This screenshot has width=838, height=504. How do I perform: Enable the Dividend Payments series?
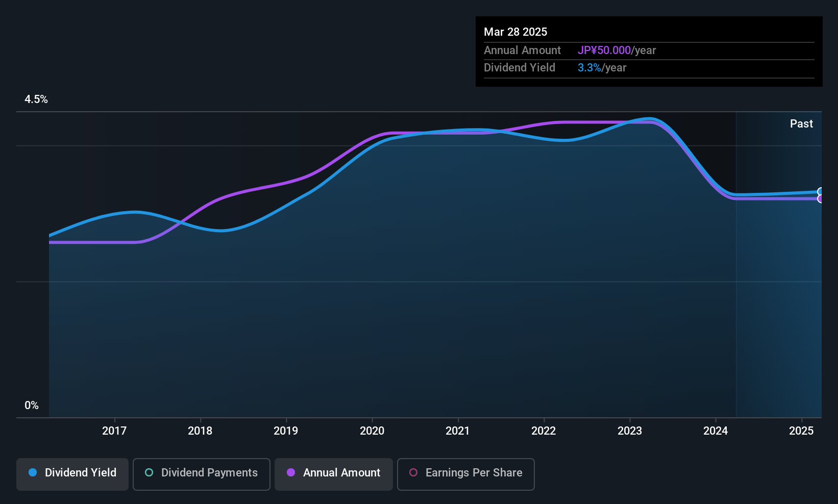202,474
